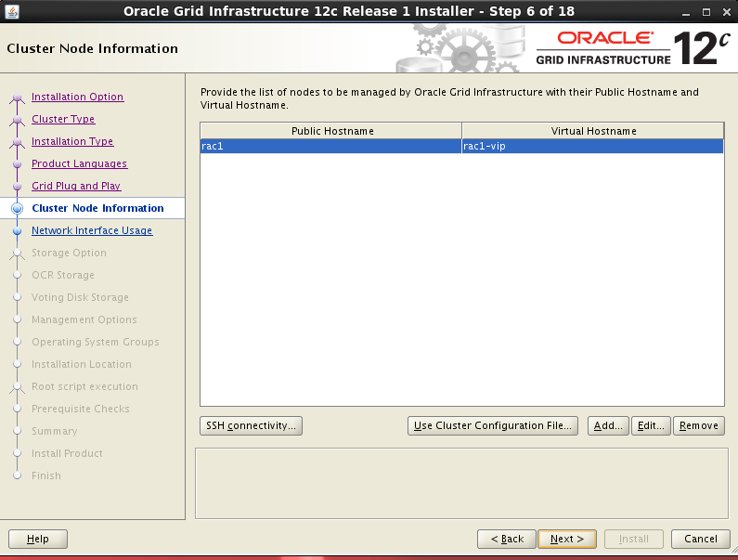Minimize the installer window

[686, 13]
